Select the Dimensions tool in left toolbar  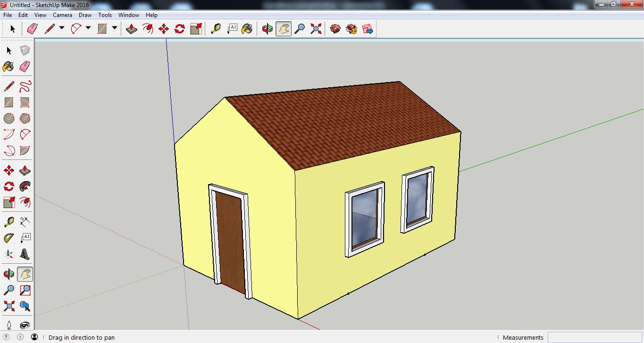[25, 221]
